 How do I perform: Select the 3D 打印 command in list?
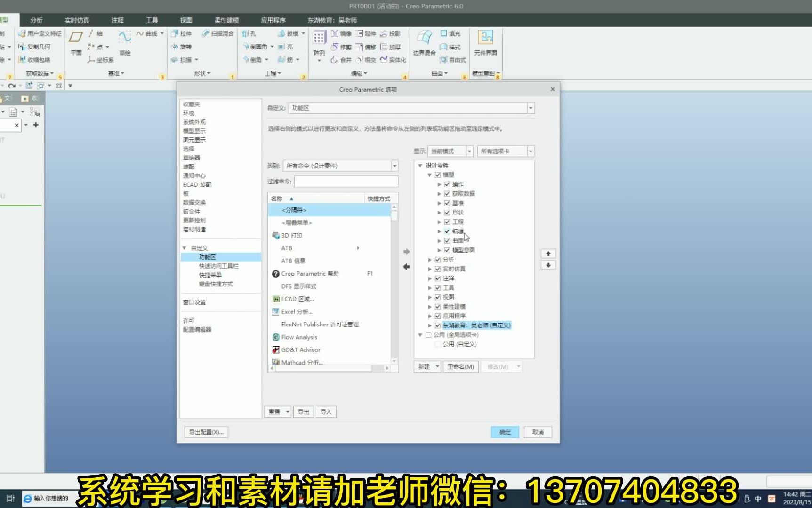coord(291,235)
